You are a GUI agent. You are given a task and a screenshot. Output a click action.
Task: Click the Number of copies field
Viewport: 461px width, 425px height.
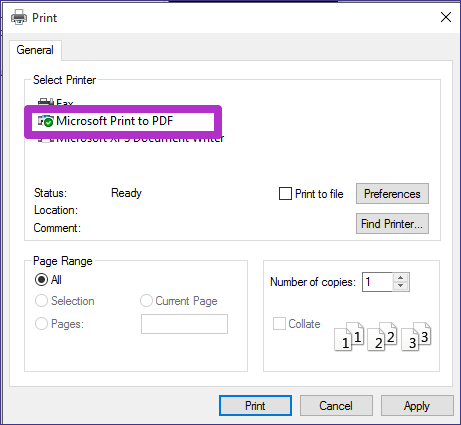click(x=377, y=282)
